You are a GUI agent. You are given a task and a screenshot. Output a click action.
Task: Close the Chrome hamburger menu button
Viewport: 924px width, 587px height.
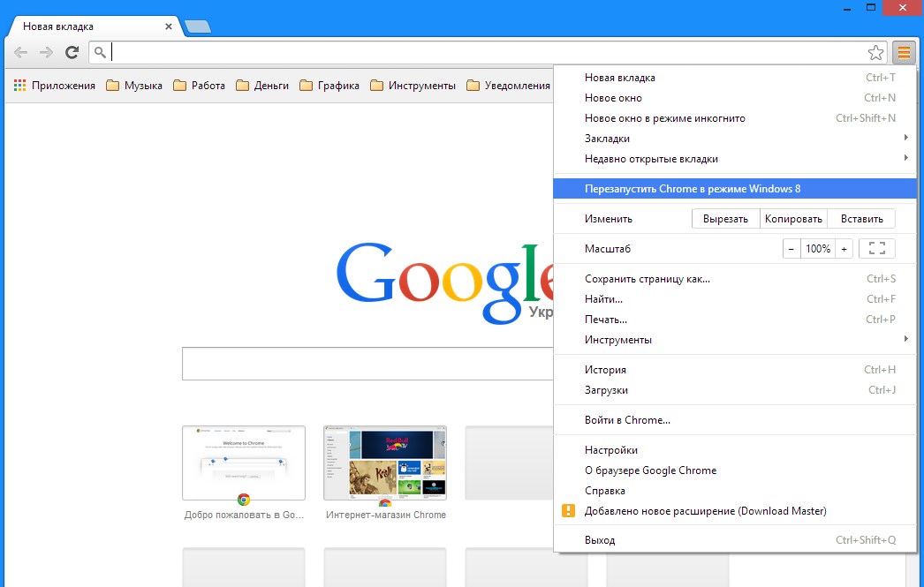click(x=904, y=52)
